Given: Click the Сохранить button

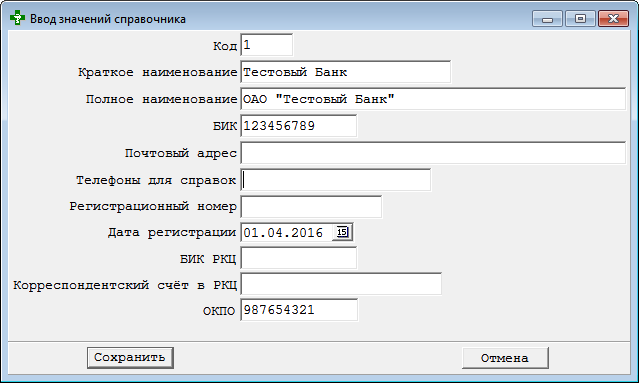Looking at the screenshot, I should click(x=130, y=358).
